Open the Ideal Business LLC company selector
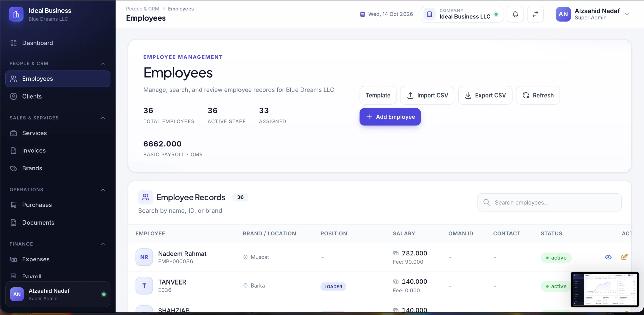Screen dimensions: 644x315 click(462, 14)
